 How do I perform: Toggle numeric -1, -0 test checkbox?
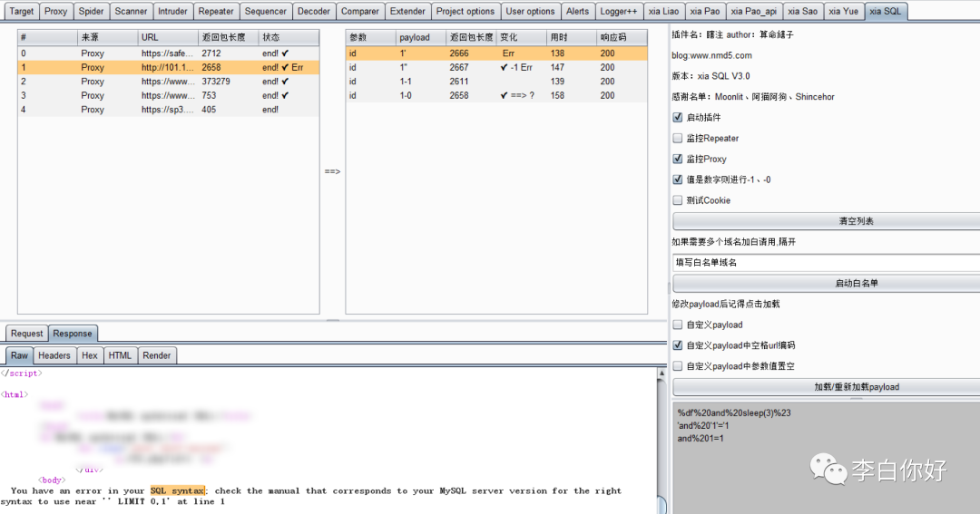click(678, 179)
